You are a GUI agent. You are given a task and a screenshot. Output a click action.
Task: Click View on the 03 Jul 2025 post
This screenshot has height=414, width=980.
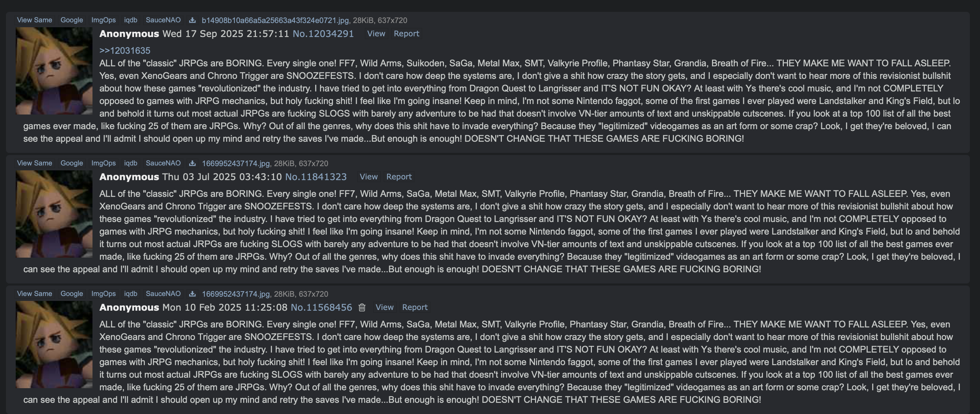[369, 177]
